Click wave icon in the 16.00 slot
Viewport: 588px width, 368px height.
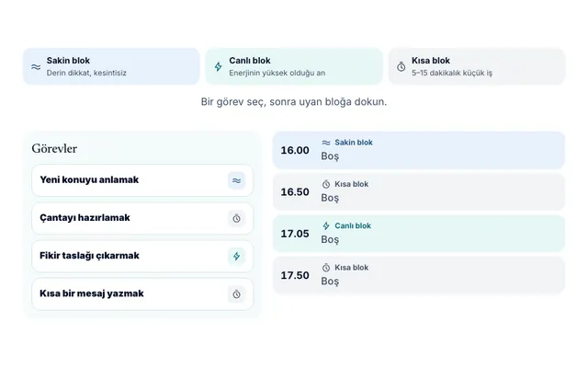pos(326,143)
